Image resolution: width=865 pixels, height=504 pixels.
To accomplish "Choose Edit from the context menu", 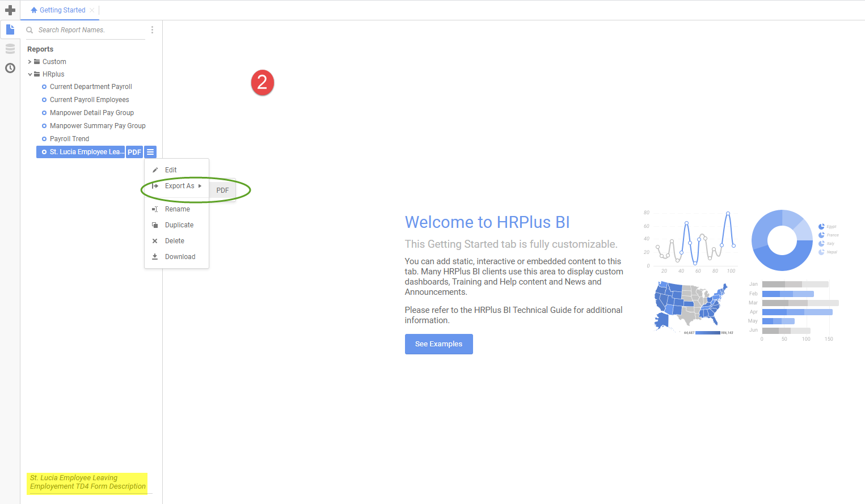I will click(x=177, y=170).
